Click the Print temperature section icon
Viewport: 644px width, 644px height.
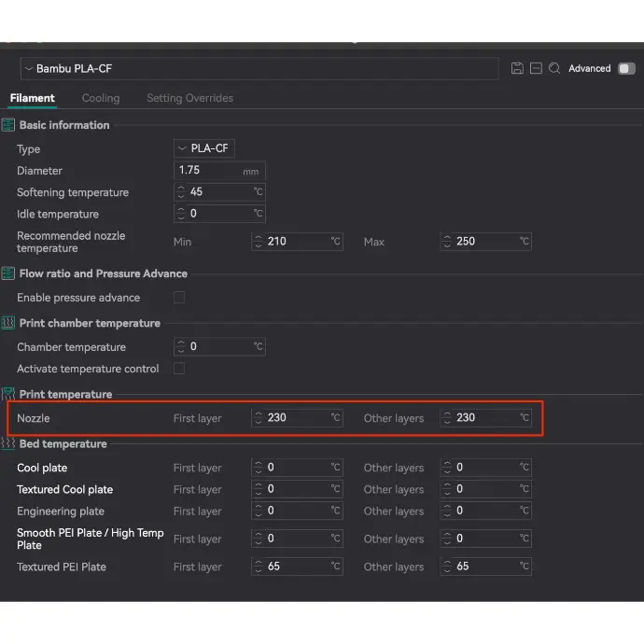(x=8, y=394)
